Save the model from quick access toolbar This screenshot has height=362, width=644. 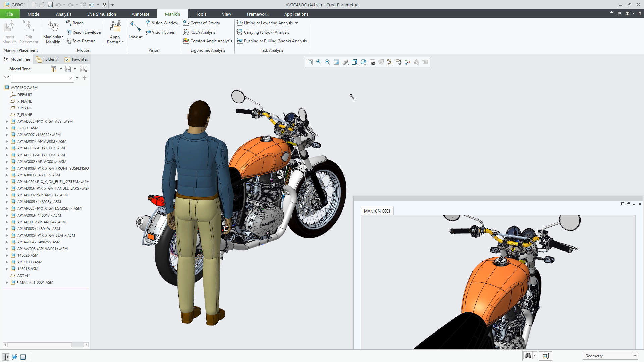point(50,5)
